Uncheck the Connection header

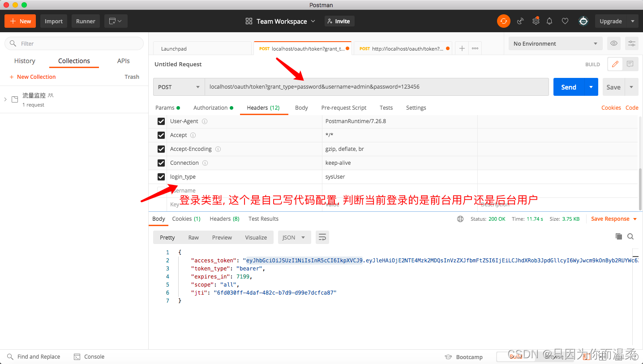point(161,163)
